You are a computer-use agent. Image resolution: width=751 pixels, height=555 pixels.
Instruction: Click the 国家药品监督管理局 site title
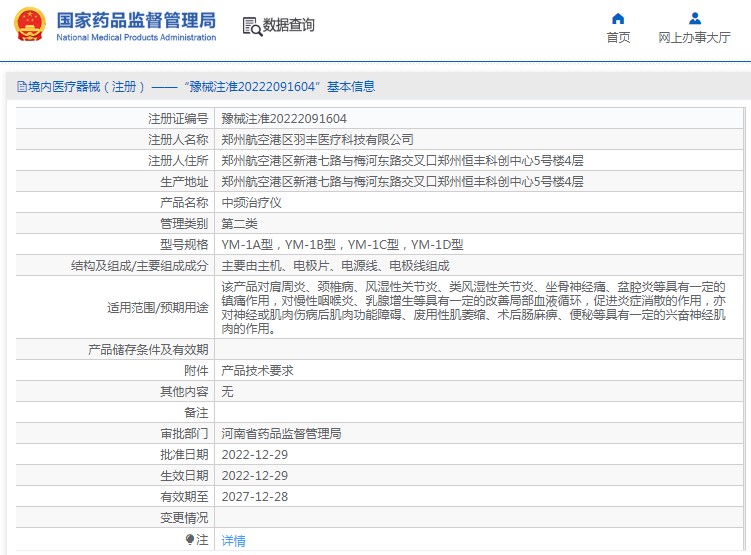click(135, 20)
